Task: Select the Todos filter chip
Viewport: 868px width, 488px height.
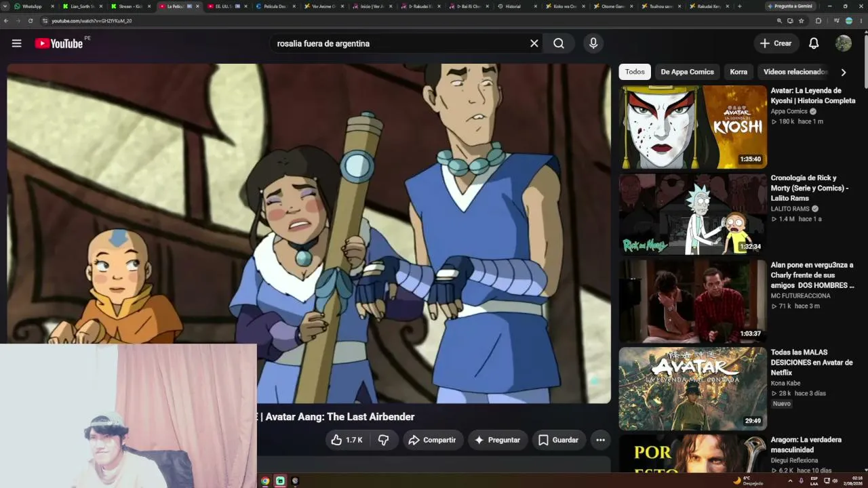Action: [x=635, y=72]
